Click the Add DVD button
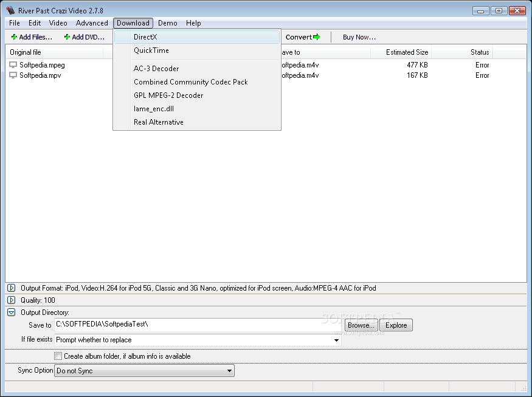This screenshot has width=532, height=397. coord(85,37)
